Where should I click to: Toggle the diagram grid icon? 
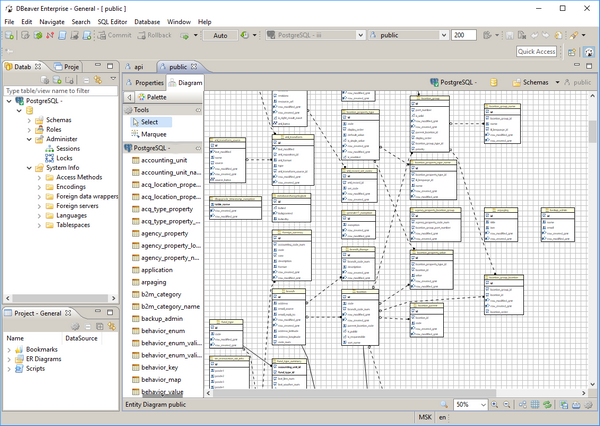[x=535, y=405]
